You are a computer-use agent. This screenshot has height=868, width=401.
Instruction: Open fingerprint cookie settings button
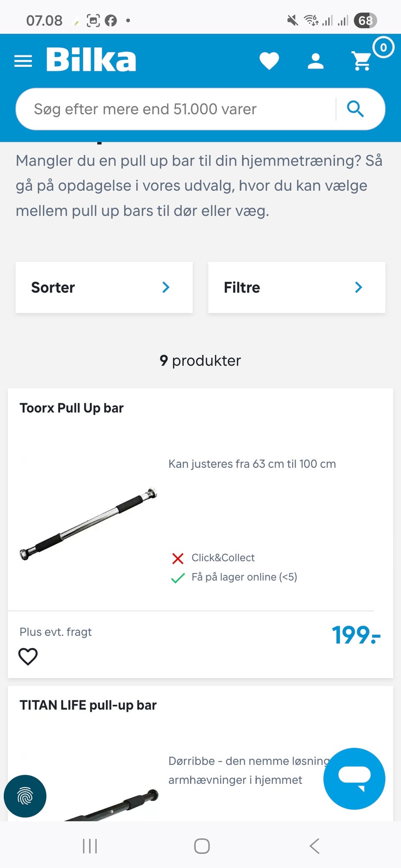click(x=25, y=796)
